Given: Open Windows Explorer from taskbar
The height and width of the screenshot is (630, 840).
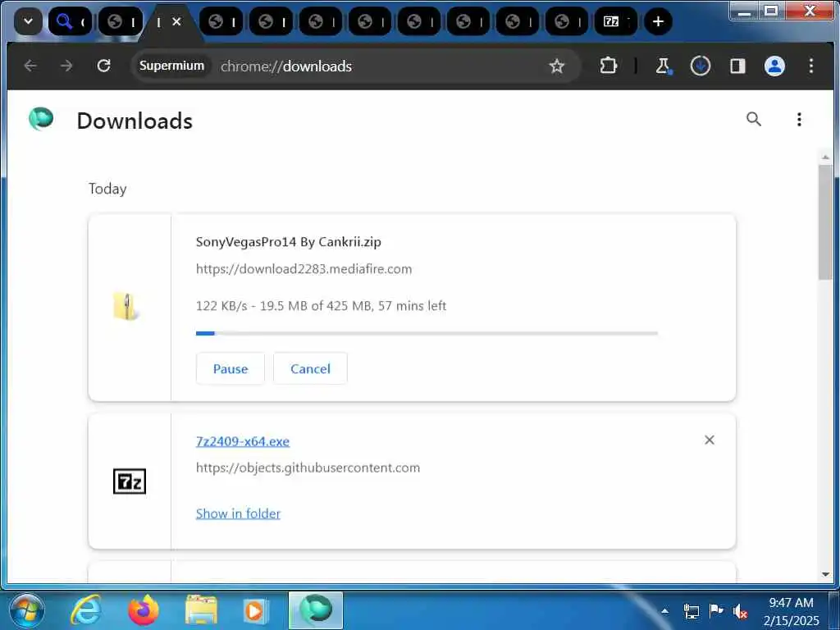Looking at the screenshot, I should click(x=201, y=610).
